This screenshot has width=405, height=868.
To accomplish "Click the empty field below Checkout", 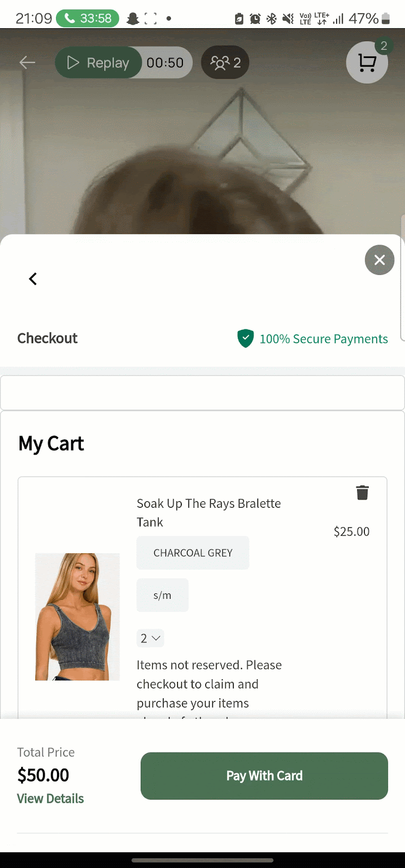I will 202,393.
